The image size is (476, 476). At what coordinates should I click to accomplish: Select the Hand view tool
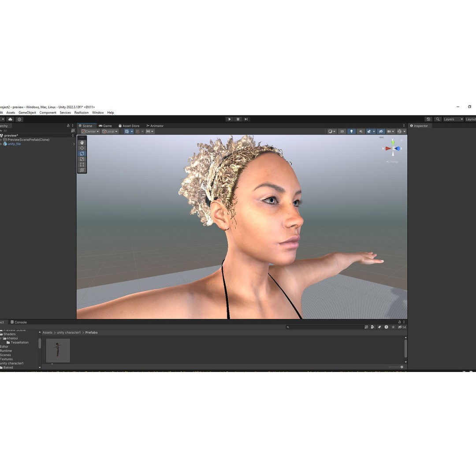pyautogui.click(x=82, y=142)
